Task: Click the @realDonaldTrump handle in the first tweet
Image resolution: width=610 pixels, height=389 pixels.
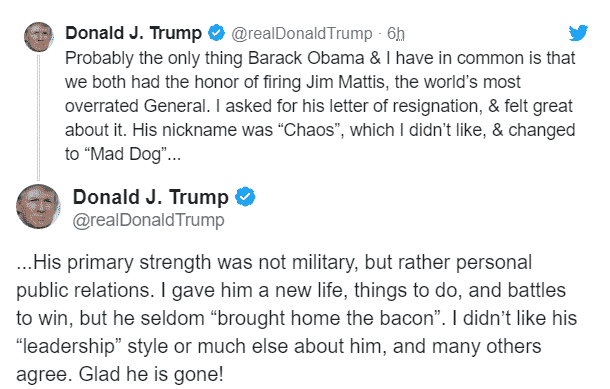Action: [301, 33]
